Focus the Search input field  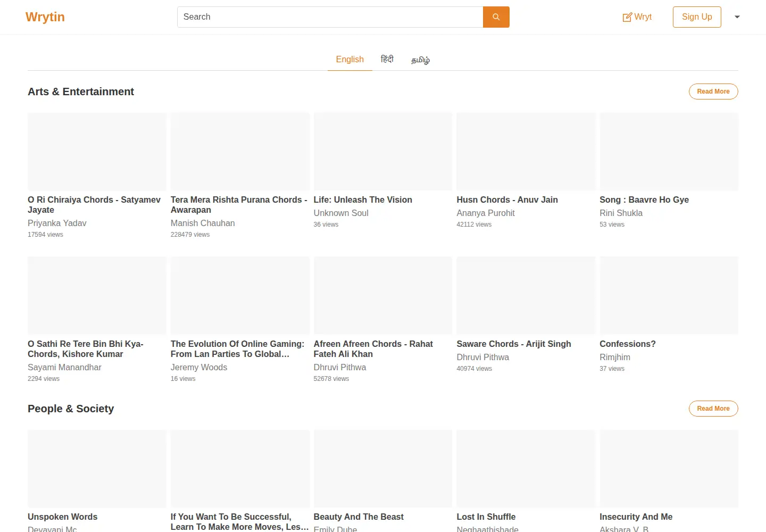coord(330,17)
